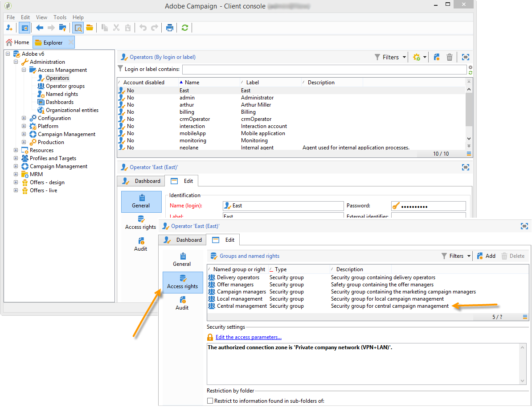Select Organizational entities in the tree
The image size is (532, 409).
click(x=72, y=110)
